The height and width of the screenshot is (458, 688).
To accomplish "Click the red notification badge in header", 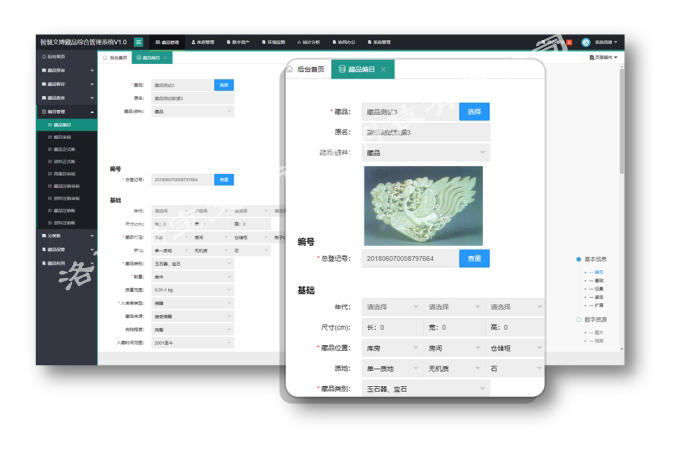I will pyautogui.click(x=569, y=42).
